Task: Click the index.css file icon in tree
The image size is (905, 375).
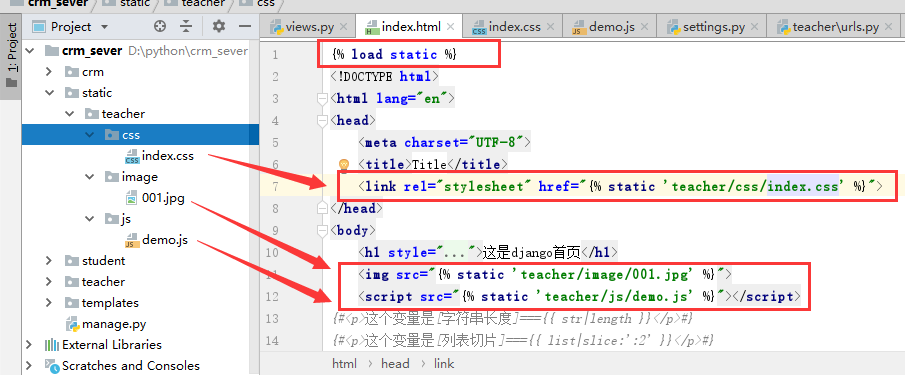Action: click(x=132, y=156)
